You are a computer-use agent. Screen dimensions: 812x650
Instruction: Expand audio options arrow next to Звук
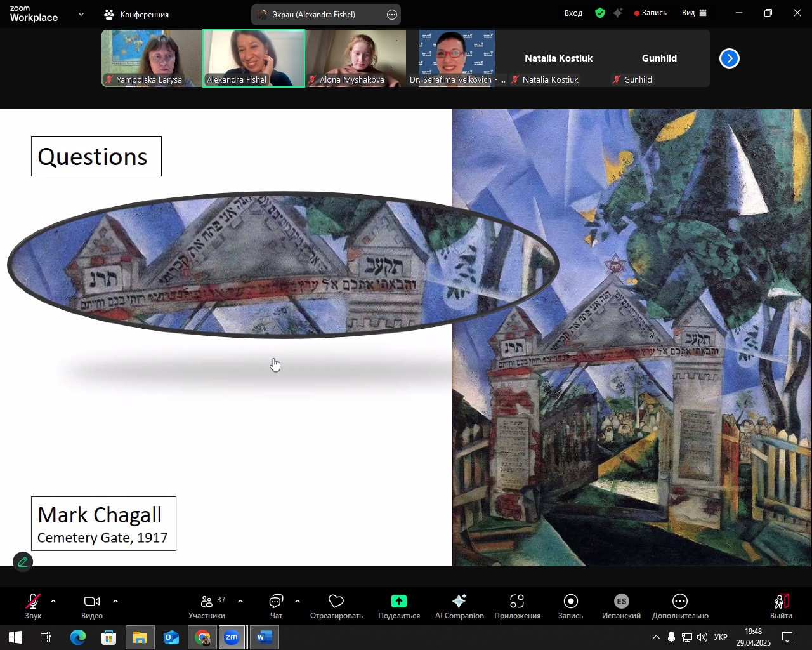tap(53, 601)
